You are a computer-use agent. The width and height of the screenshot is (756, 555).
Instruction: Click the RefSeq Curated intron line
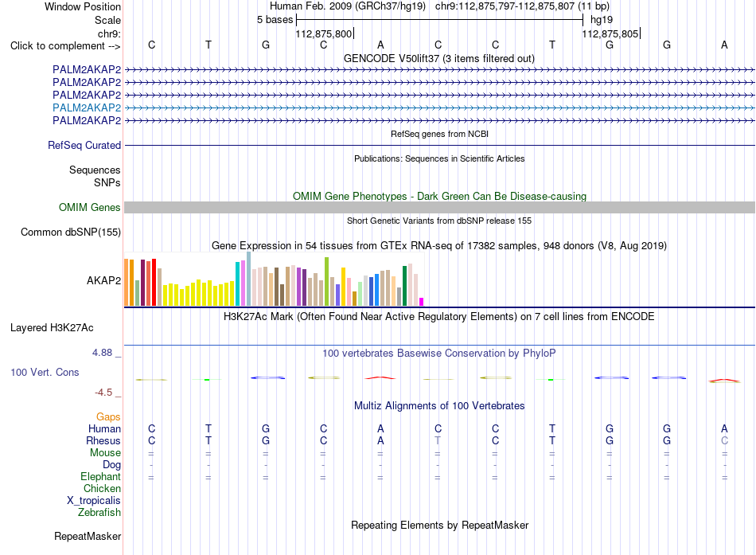click(x=439, y=145)
